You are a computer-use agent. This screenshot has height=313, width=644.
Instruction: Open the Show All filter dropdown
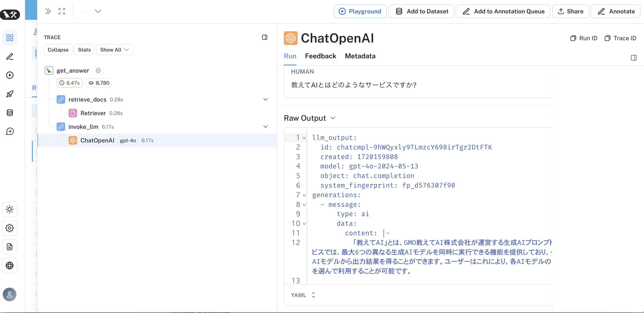115,50
